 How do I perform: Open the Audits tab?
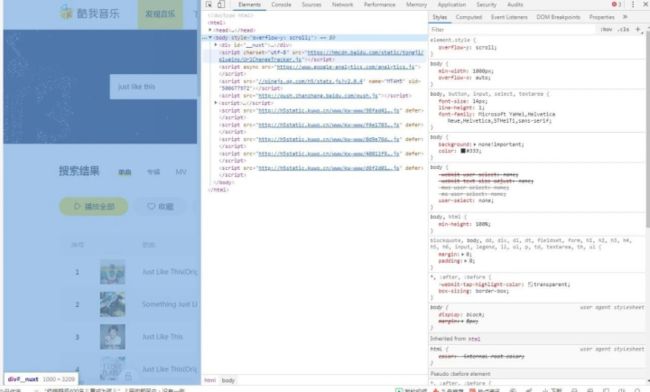[515, 5]
